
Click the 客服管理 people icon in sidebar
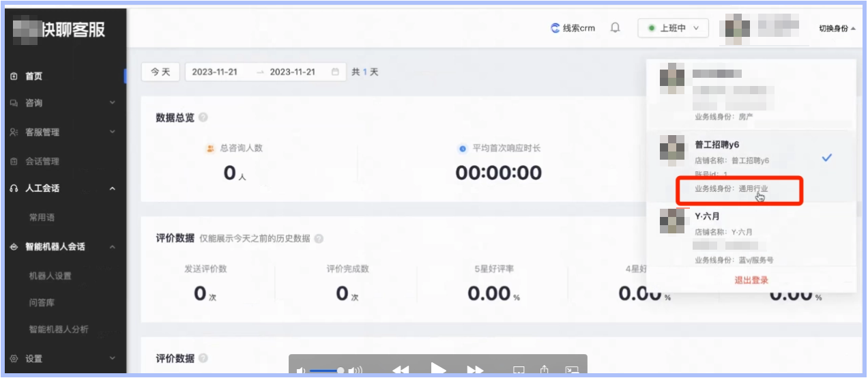pyautogui.click(x=14, y=132)
